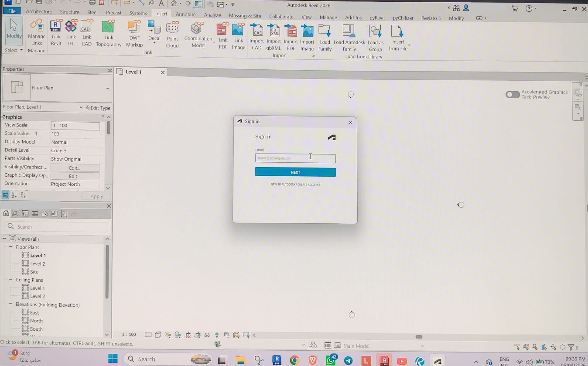Screen dimensions: 588x366
Task: Open WhatsApp from the taskbar
Action: coord(331,360)
